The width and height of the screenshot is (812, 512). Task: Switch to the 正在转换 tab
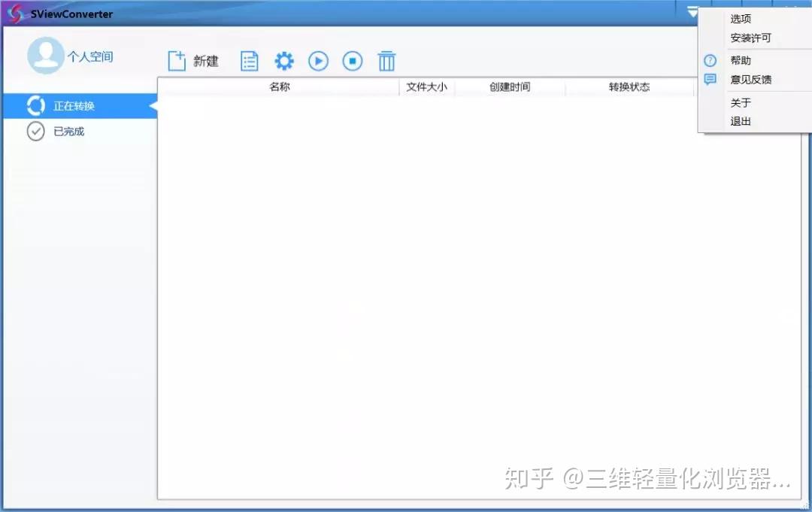coord(68,105)
